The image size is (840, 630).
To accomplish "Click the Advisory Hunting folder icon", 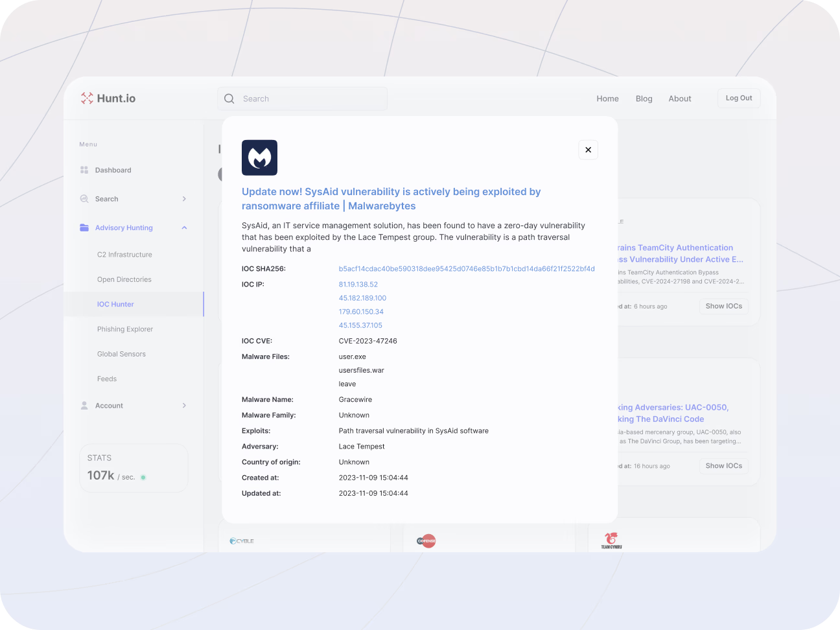I will point(84,227).
